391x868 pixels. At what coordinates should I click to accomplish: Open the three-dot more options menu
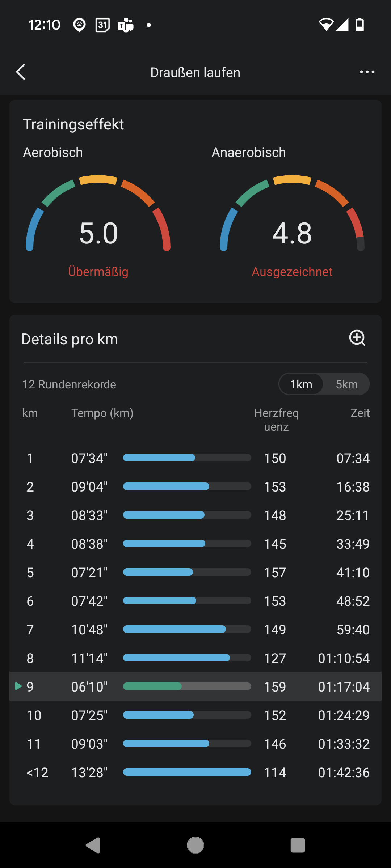367,72
